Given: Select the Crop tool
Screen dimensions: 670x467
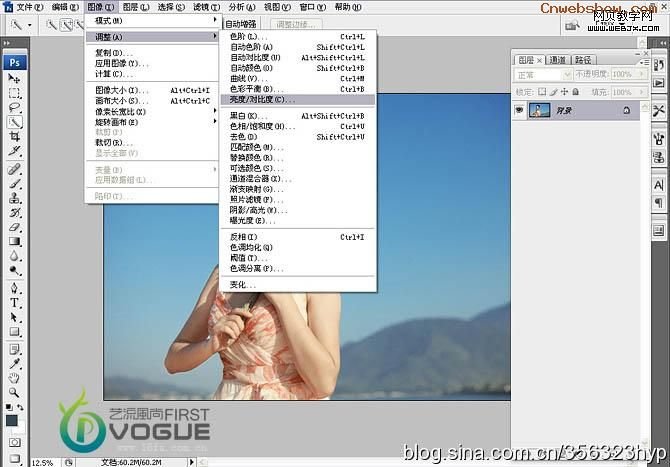Looking at the screenshot, I should click(14, 137).
